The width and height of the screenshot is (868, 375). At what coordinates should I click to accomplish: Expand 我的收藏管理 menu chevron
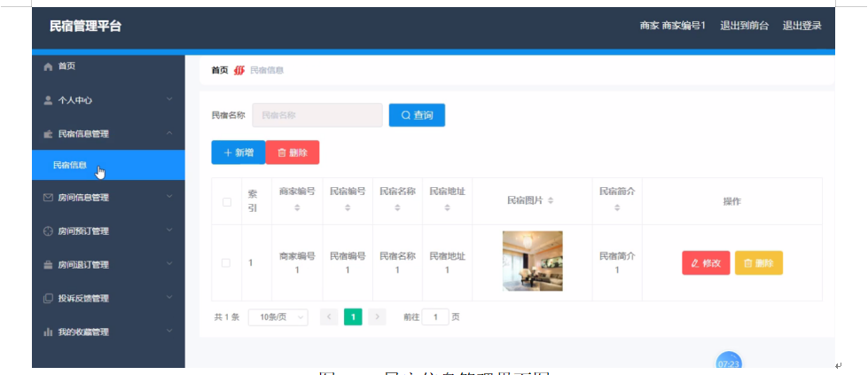[169, 332]
